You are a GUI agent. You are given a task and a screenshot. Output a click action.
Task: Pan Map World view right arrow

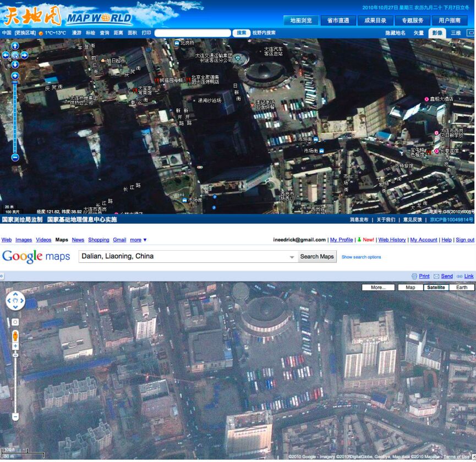[24, 55]
